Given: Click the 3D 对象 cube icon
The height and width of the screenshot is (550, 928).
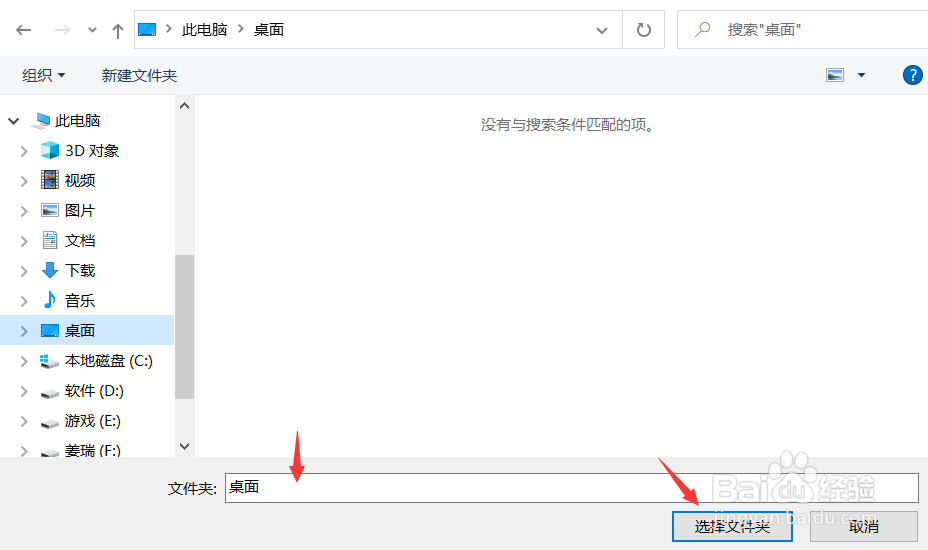Looking at the screenshot, I should coord(50,150).
